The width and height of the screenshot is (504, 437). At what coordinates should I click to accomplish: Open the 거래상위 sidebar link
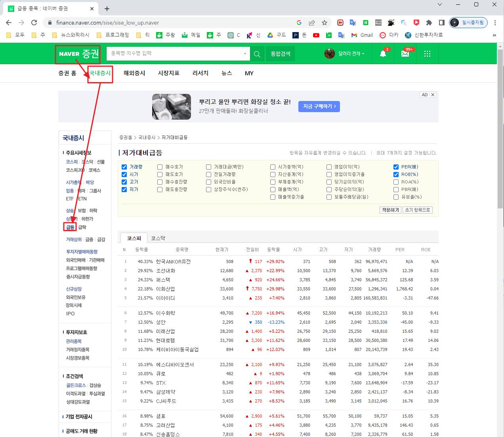tap(74, 239)
